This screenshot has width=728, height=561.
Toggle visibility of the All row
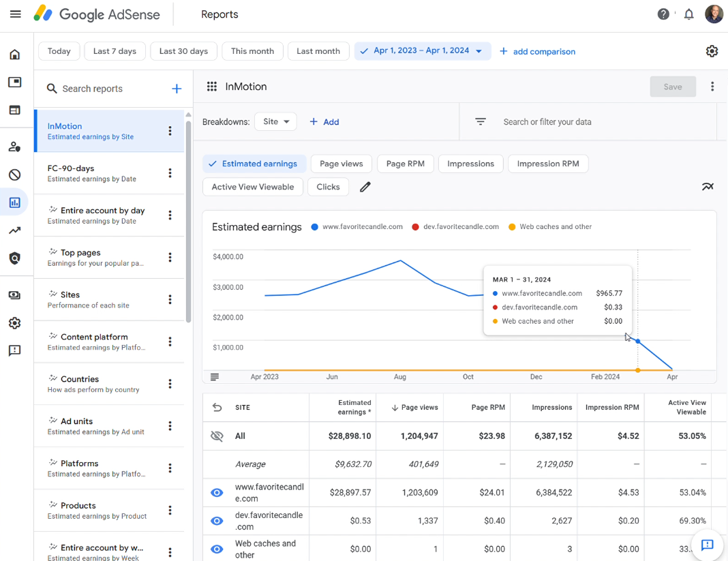[217, 436]
